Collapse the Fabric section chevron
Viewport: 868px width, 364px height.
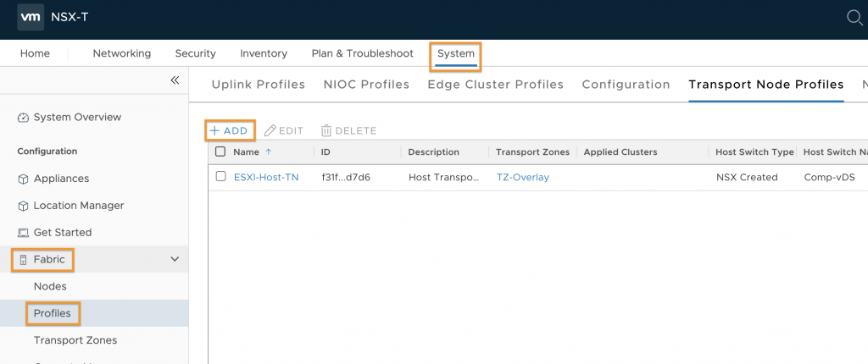[x=175, y=259]
